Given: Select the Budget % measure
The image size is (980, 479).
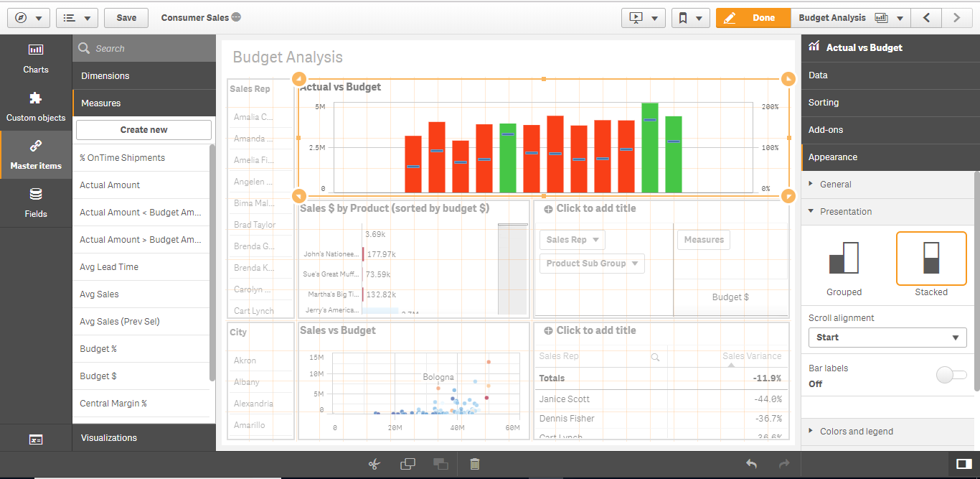Looking at the screenshot, I should click(x=141, y=349).
